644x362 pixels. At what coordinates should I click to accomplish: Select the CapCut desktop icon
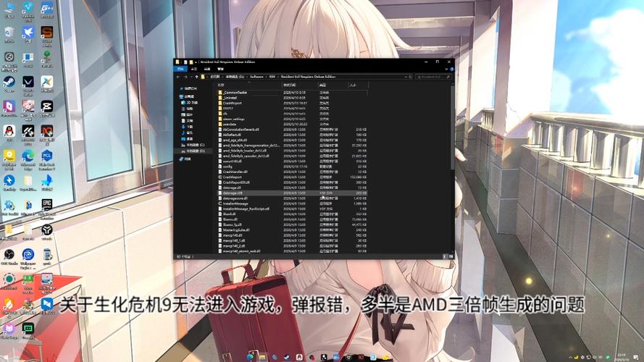(x=47, y=109)
